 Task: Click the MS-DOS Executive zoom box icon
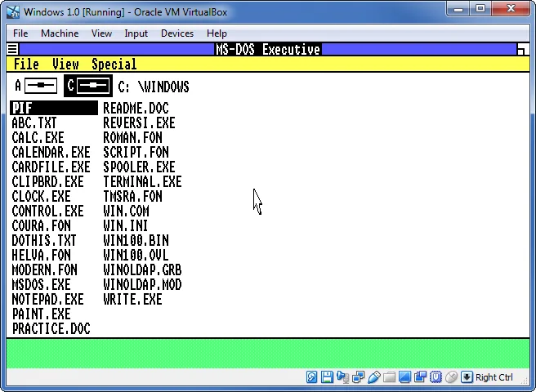pos(523,49)
